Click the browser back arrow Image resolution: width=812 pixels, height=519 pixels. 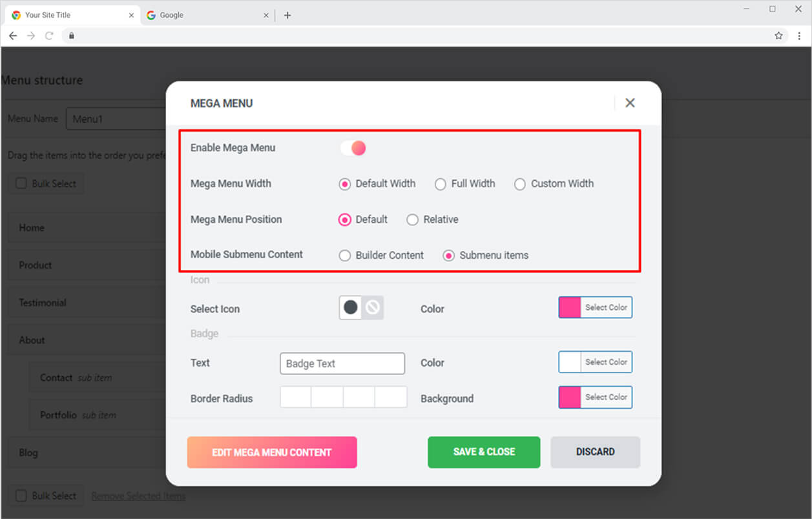pyautogui.click(x=13, y=36)
